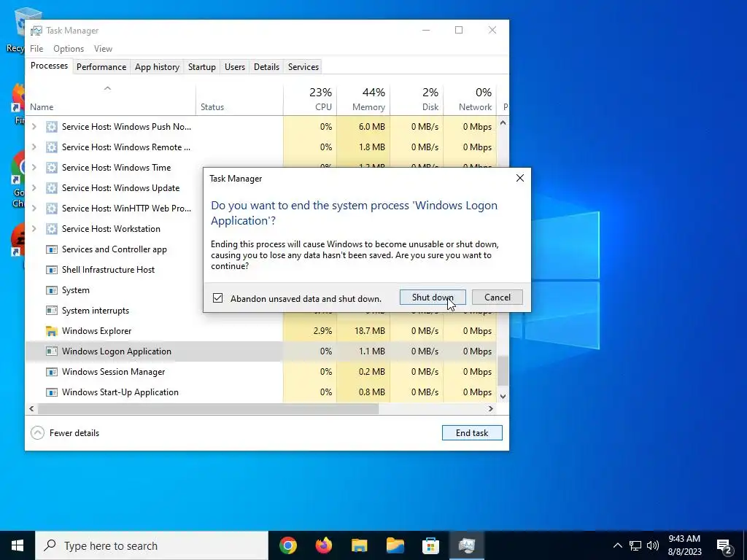Screen dimensions: 747x560
Task: Sort processes by Disk column
Action: pos(417,99)
